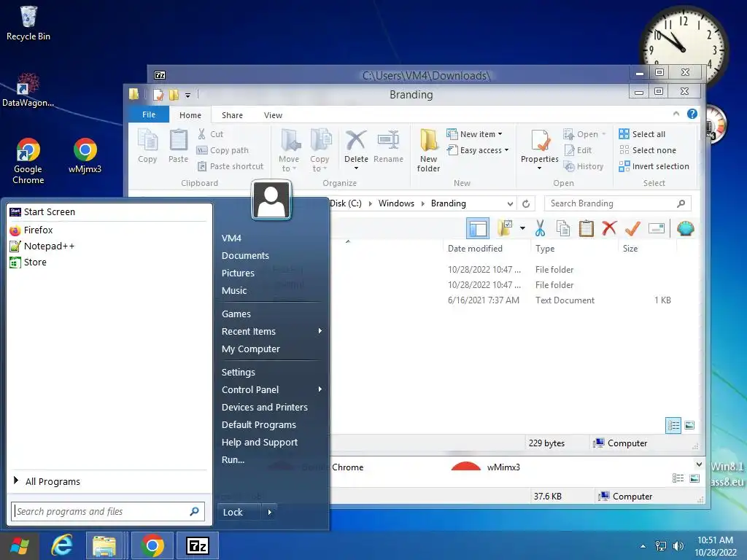Click the Lock button

[239, 512]
